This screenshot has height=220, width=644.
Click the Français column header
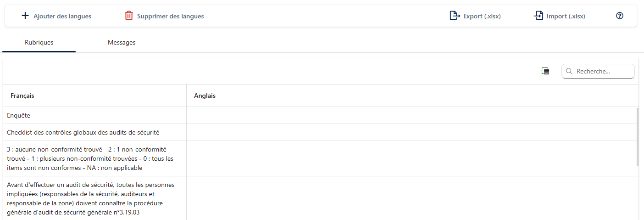[x=22, y=96]
